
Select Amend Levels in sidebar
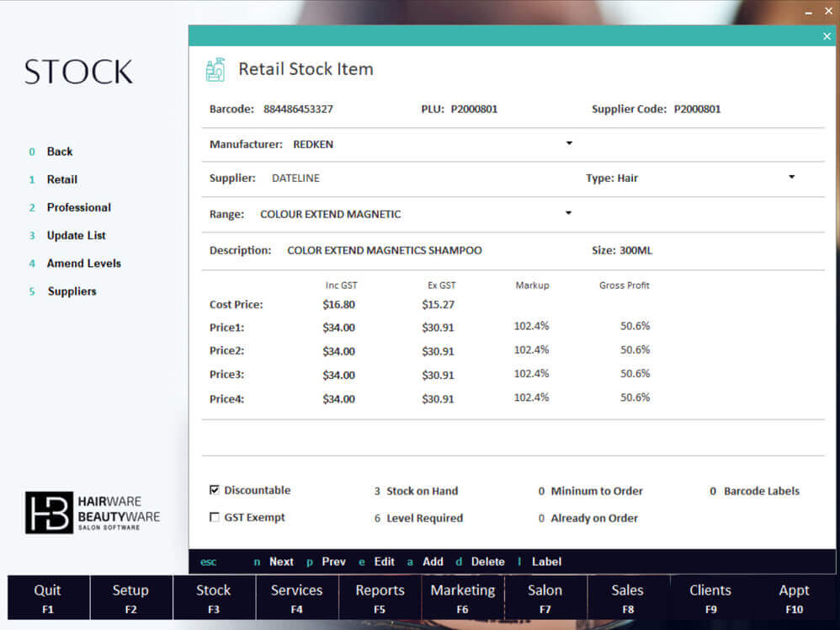pos(83,264)
